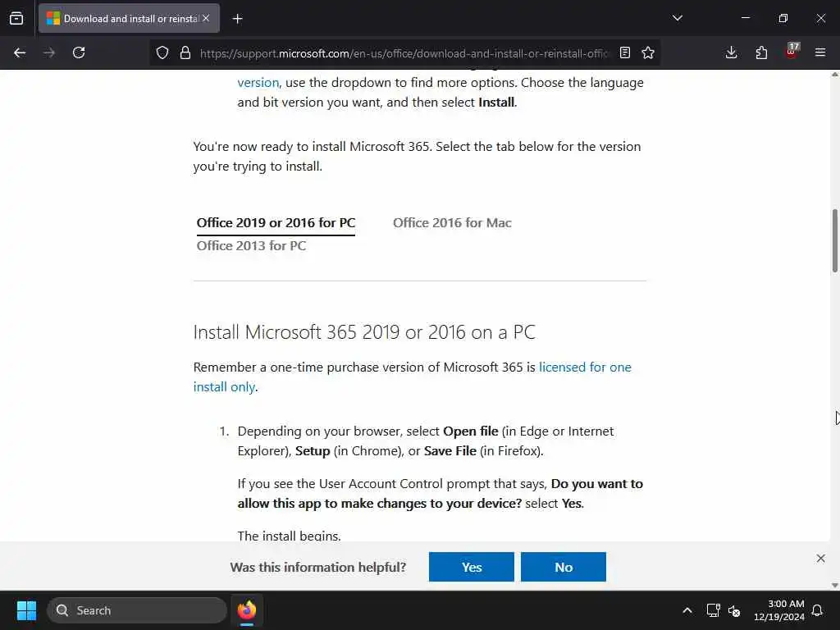This screenshot has width=840, height=630.
Task: Click the page vertical scrollbar thumb
Action: [834, 240]
